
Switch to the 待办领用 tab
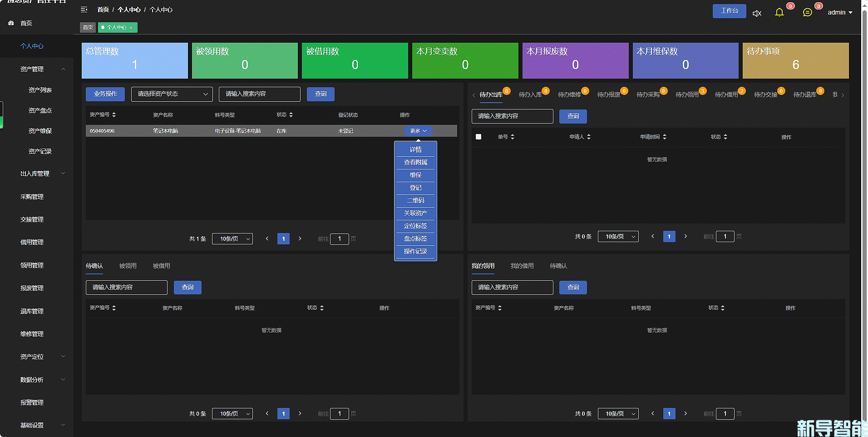click(x=687, y=94)
